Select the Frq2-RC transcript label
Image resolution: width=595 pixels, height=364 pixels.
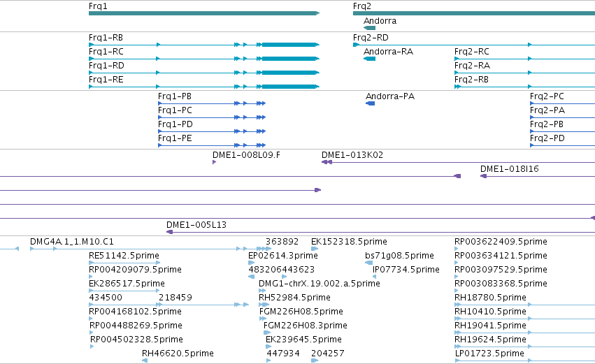(x=472, y=52)
